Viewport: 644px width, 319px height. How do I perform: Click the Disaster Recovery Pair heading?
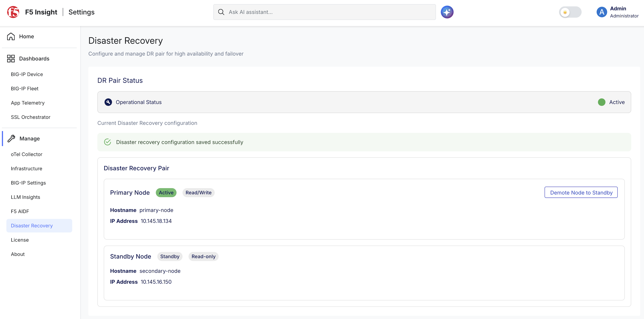point(136,168)
